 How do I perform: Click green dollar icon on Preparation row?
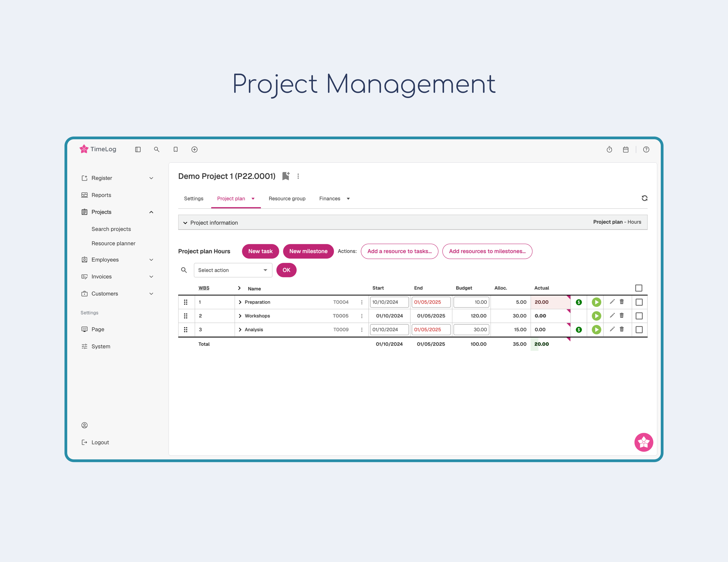point(579,302)
